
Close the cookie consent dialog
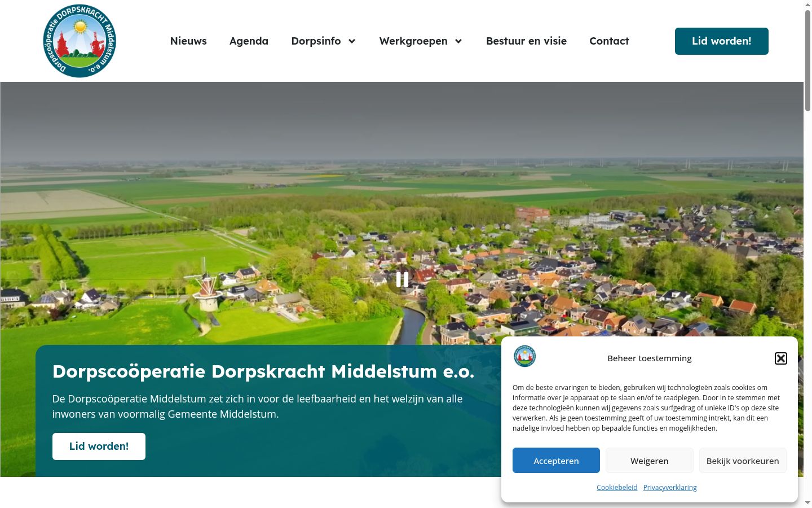(x=781, y=358)
